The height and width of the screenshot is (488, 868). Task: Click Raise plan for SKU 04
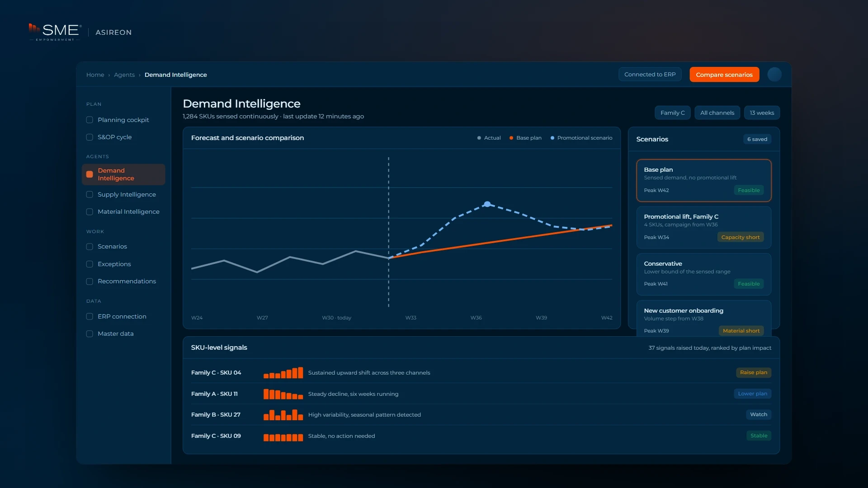(x=754, y=372)
